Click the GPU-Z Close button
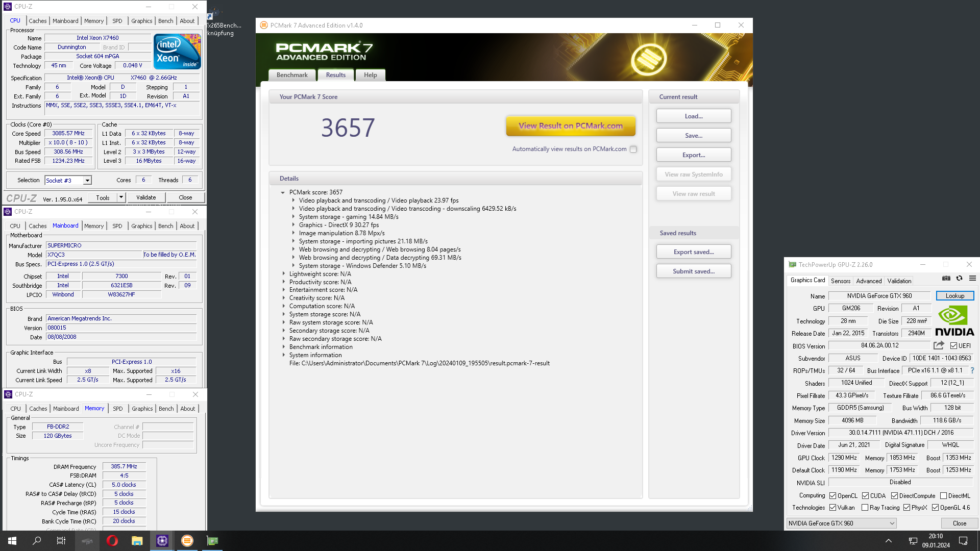The width and height of the screenshot is (980, 551). [x=959, y=523]
